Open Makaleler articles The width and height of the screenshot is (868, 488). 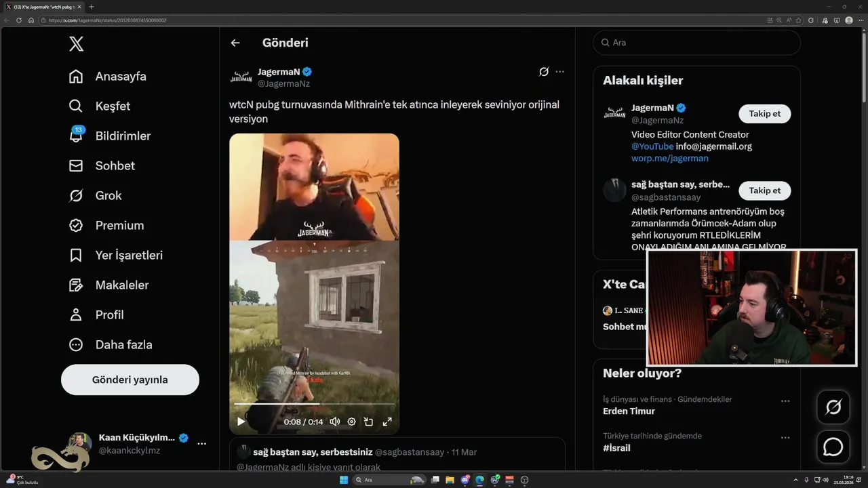tap(108, 285)
